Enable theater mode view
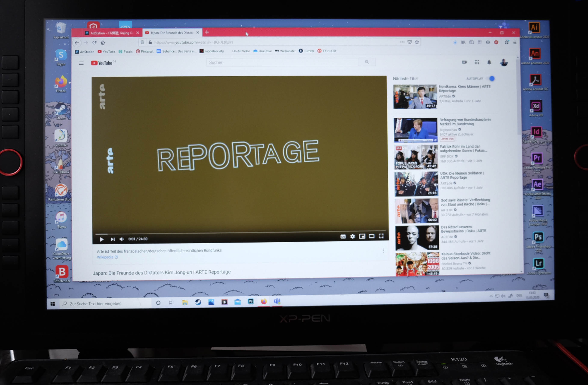This screenshot has height=385, width=588. tap(371, 236)
